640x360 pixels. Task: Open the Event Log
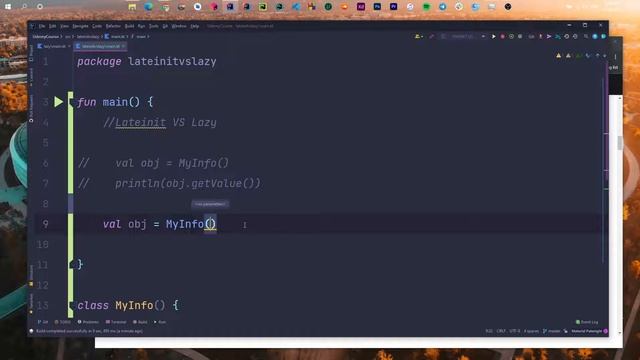pyautogui.click(x=587, y=322)
